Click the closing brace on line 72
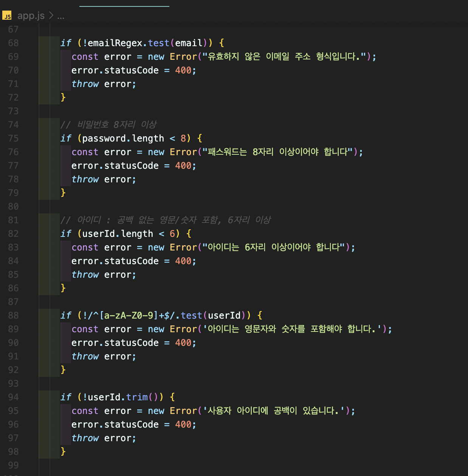468x476 pixels. click(63, 98)
